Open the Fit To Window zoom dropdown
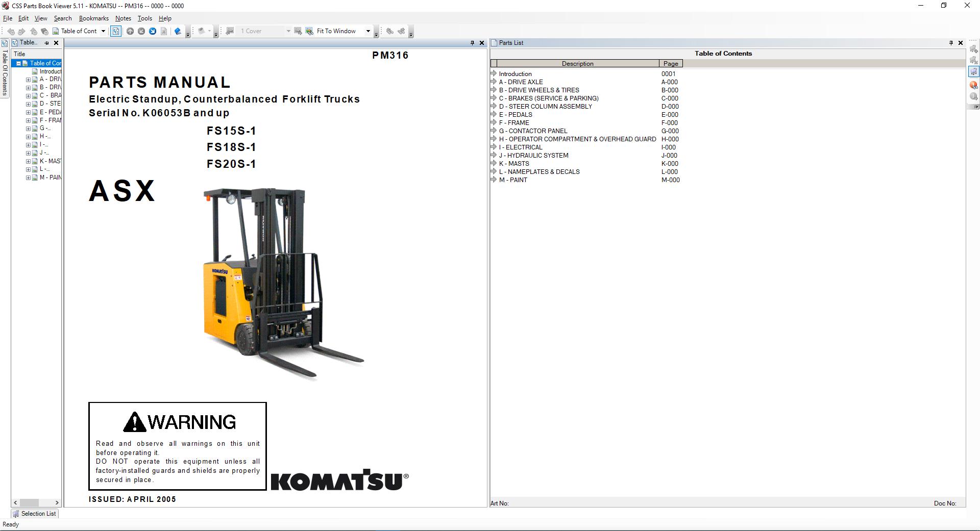This screenshot has height=531, width=980. 368,31
